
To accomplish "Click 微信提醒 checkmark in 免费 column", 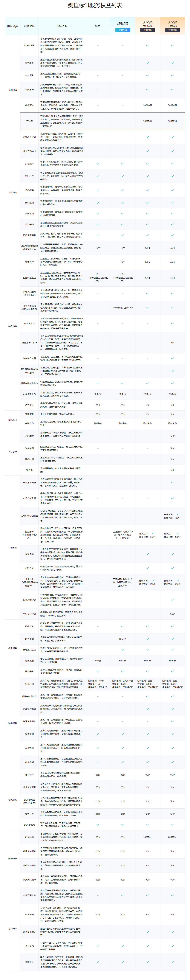I will pyautogui.click(x=98, y=734).
